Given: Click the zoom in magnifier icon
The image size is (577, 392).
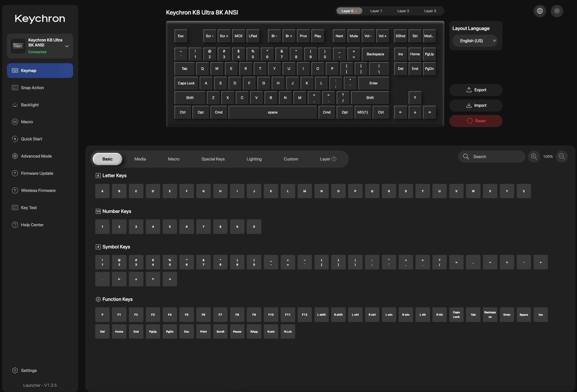Looking at the screenshot, I should click(x=534, y=156).
